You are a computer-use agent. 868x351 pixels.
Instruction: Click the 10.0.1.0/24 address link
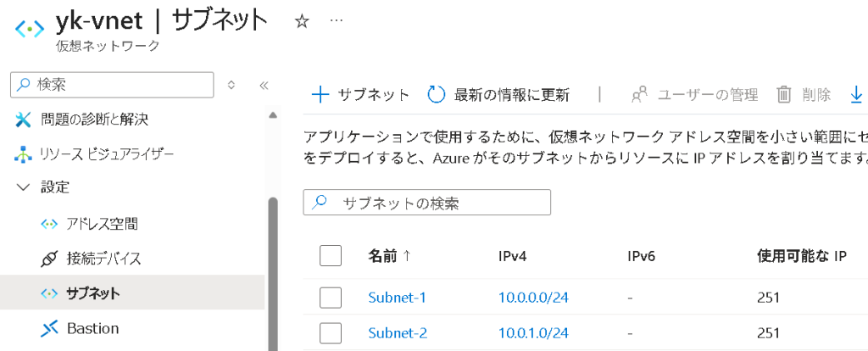(533, 332)
